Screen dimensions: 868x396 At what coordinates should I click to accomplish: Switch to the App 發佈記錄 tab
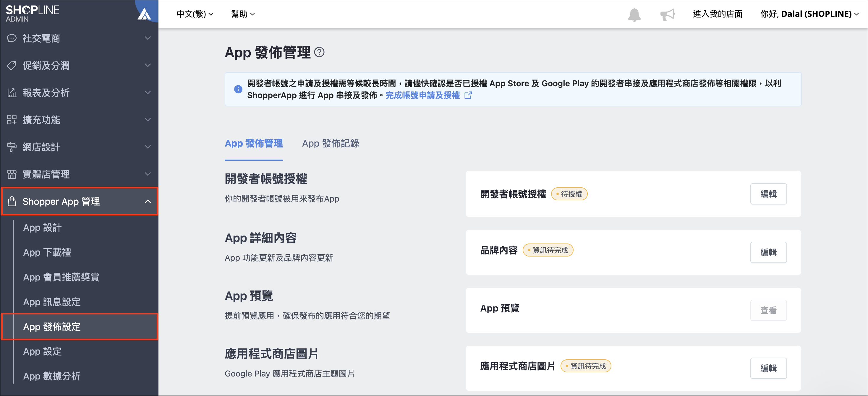(331, 143)
